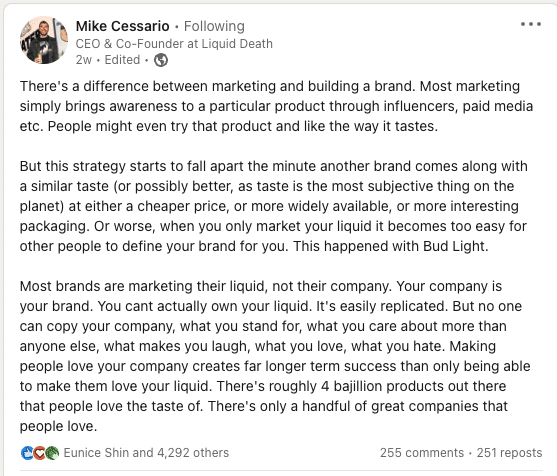Viewport: 557px width, 476px height.
Task: Click the 2w post timestamp
Action: click(x=84, y=60)
